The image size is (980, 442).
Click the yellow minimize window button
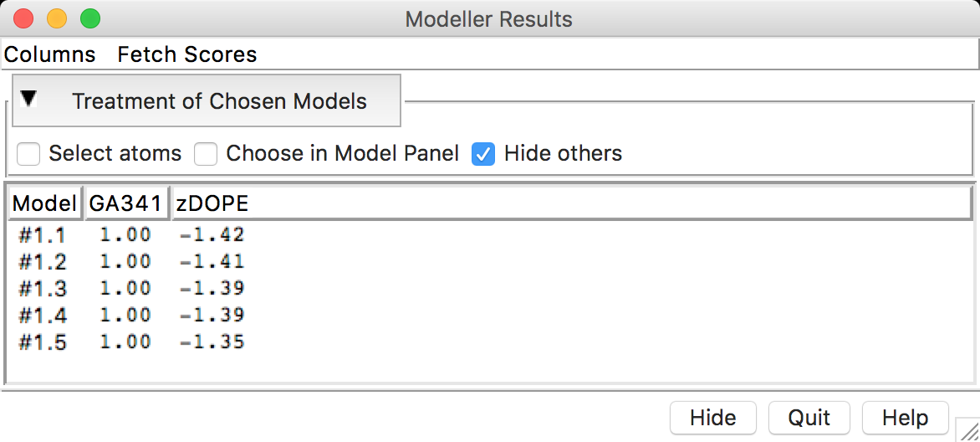(57, 18)
